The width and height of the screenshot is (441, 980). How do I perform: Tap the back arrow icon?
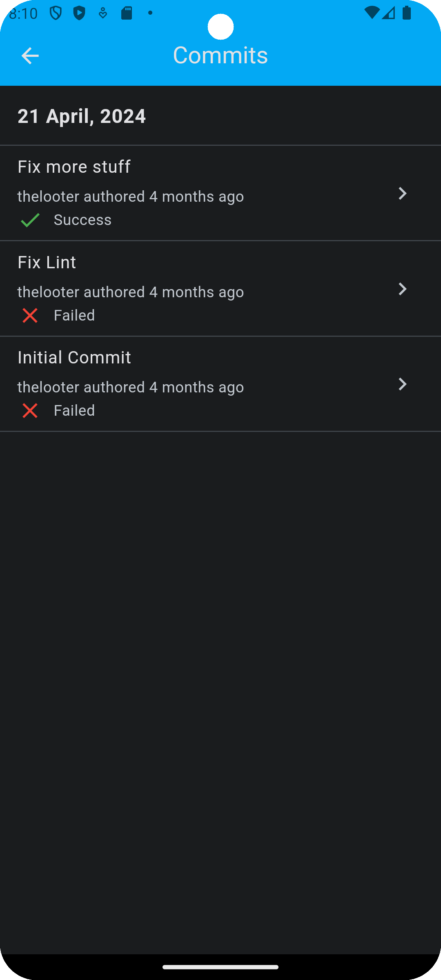point(30,56)
